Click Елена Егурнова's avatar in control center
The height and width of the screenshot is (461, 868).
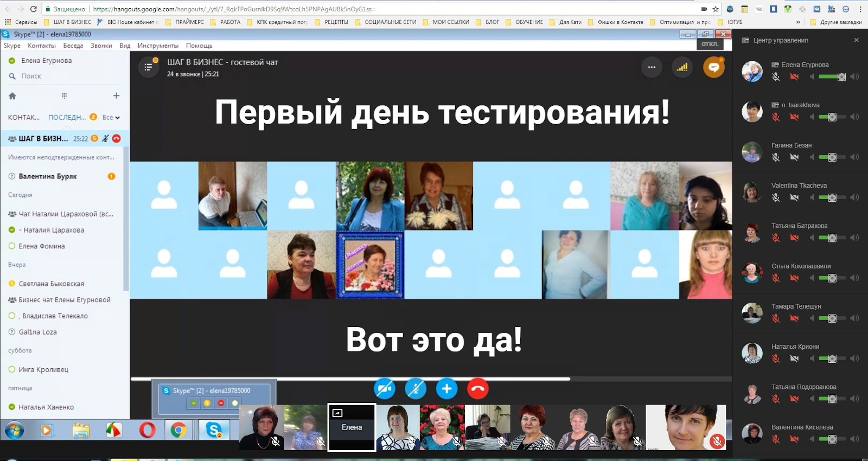coord(752,72)
